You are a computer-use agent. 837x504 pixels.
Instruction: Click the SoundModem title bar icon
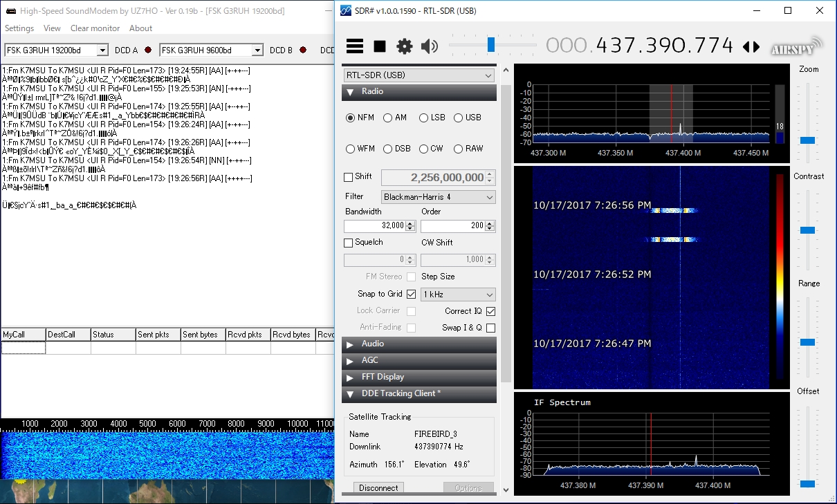(10, 10)
